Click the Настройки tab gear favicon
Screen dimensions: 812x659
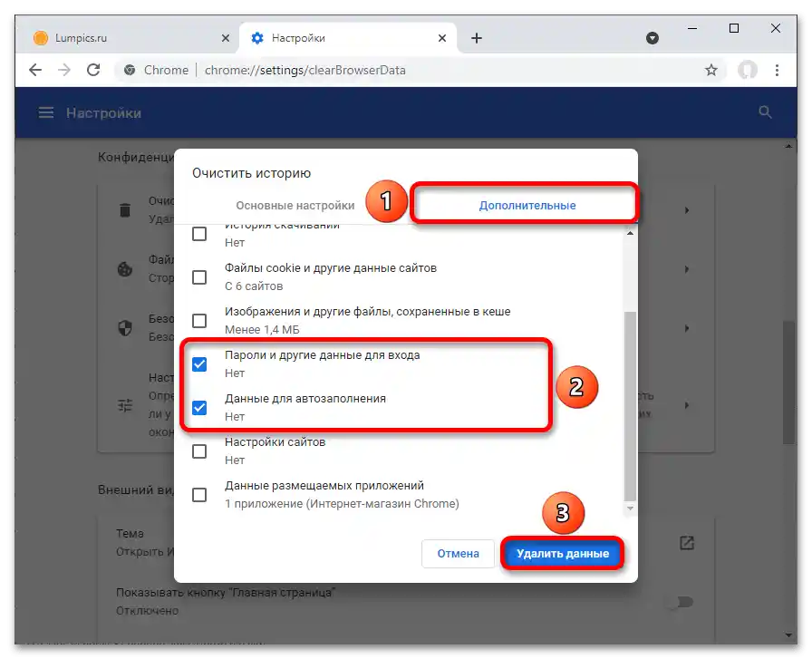pos(257,38)
